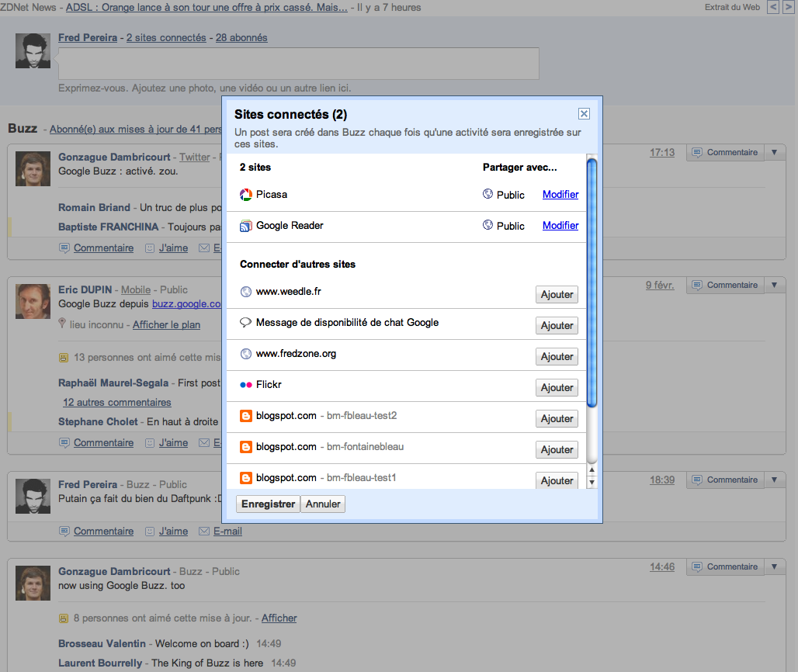Image resolution: width=798 pixels, height=672 pixels.
Task: Open Laurent Bourrelly's profile name
Action: (x=100, y=663)
